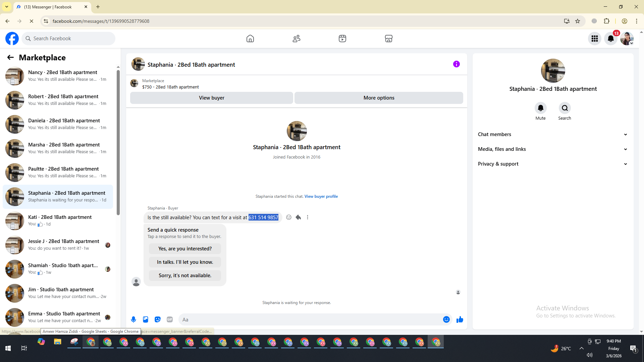Mute this Staphania conversation
This screenshot has width=644, height=362.
[540, 108]
